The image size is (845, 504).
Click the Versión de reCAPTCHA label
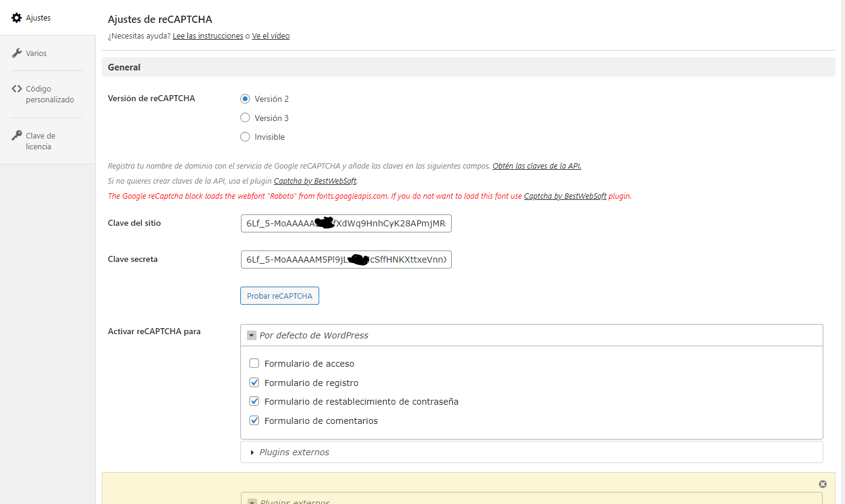coord(151,98)
